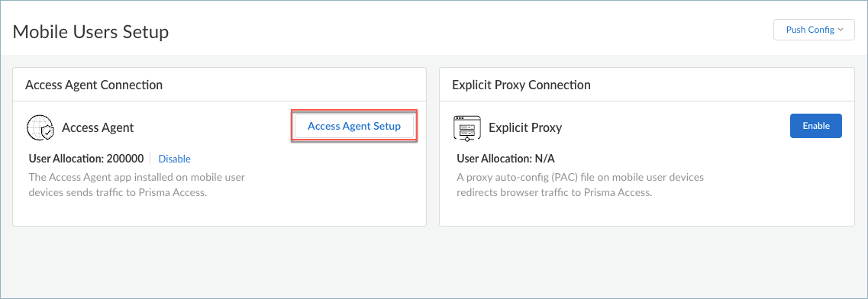Click the Push Config button label
This screenshot has width=868, height=299.
(810, 30)
